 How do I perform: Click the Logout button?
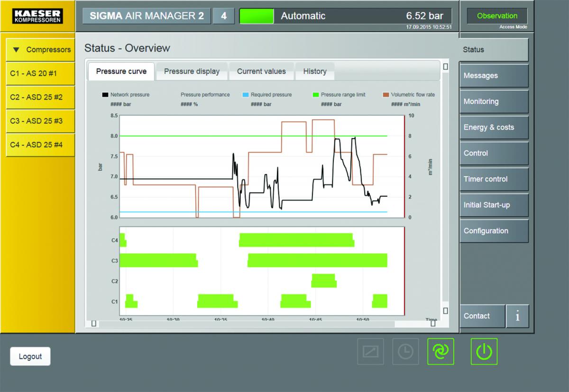(x=30, y=356)
